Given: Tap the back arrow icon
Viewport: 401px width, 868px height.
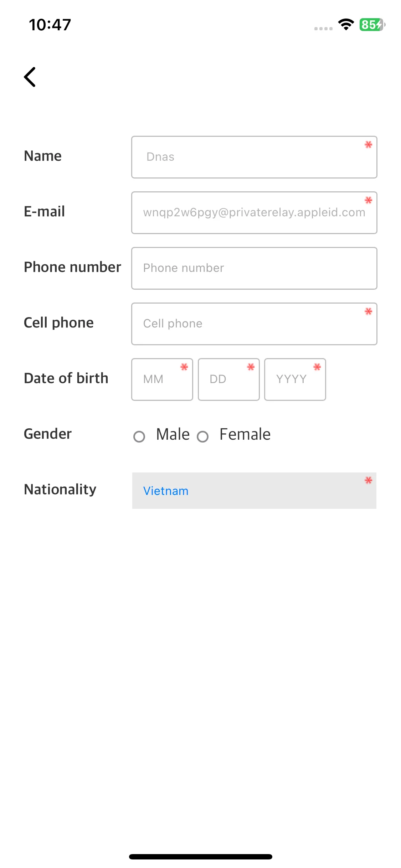Looking at the screenshot, I should pyautogui.click(x=30, y=77).
